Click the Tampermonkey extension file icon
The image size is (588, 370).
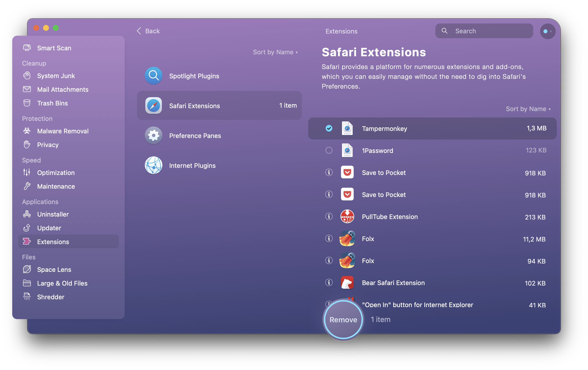tap(347, 128)
